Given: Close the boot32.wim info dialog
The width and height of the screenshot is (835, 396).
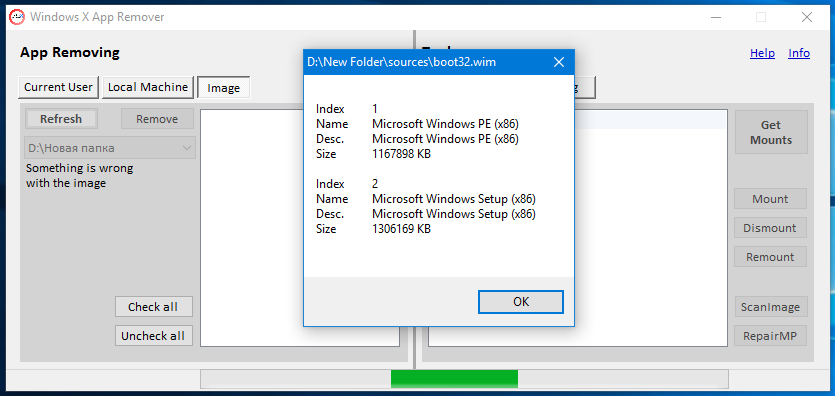Looking at the screenshot, I should tap(559, 62).
